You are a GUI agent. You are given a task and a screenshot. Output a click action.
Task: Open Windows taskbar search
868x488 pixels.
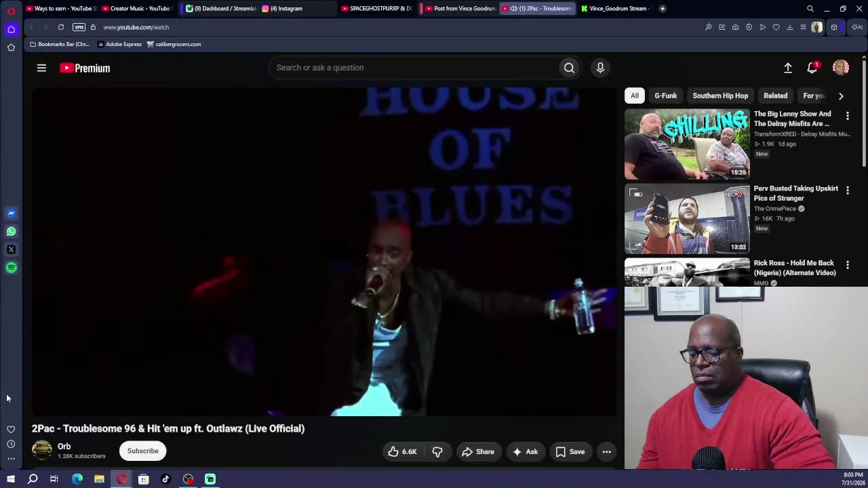pos(33,479)
